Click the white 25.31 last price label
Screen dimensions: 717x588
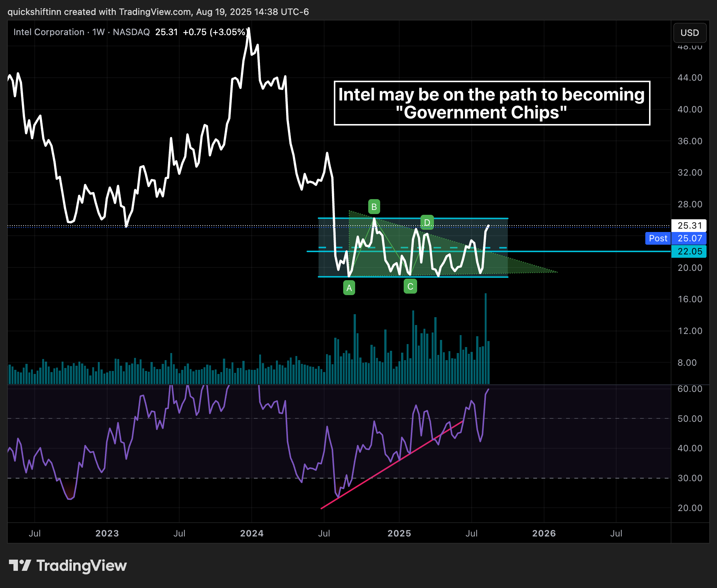coord(689,226)
